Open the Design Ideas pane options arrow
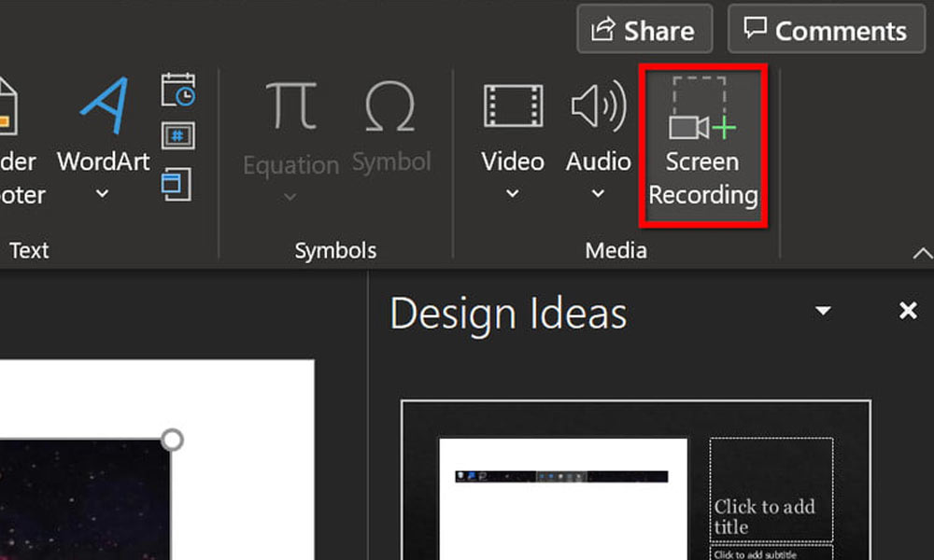934x560 pixels. (823, 311)
